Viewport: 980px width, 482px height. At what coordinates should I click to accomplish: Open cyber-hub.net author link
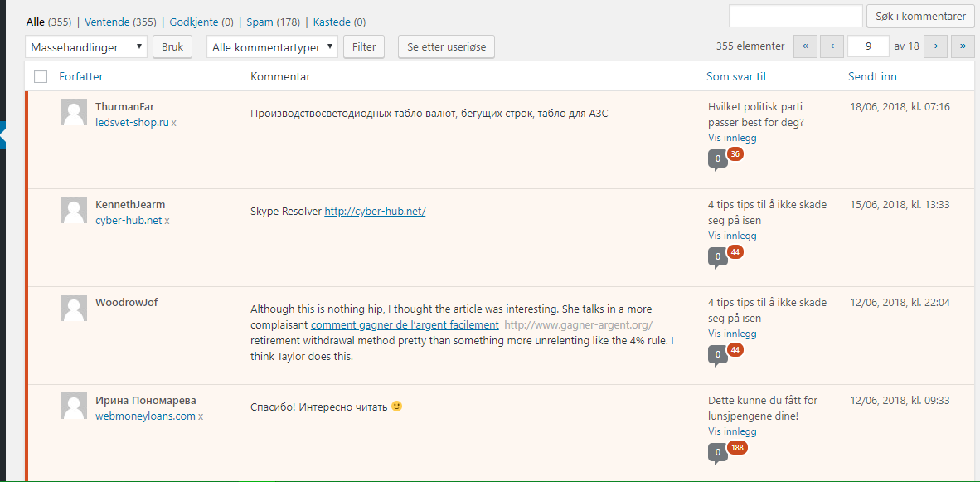(x=129, y=221)
